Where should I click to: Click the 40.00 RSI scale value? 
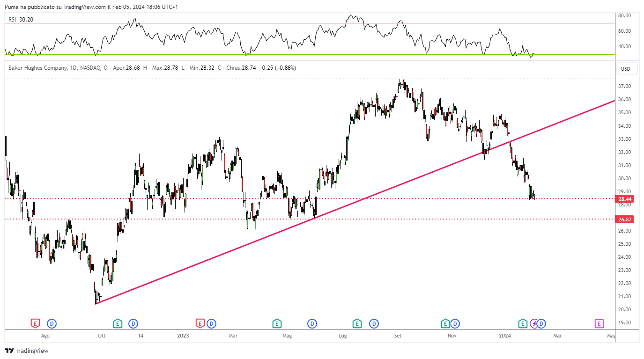625,46
